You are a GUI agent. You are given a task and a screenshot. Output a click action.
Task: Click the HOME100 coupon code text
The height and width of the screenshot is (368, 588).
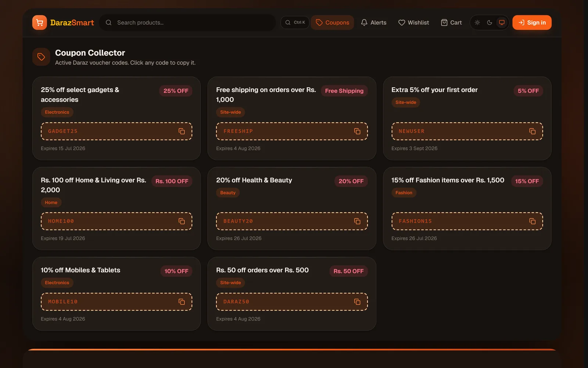pos(61,221)
